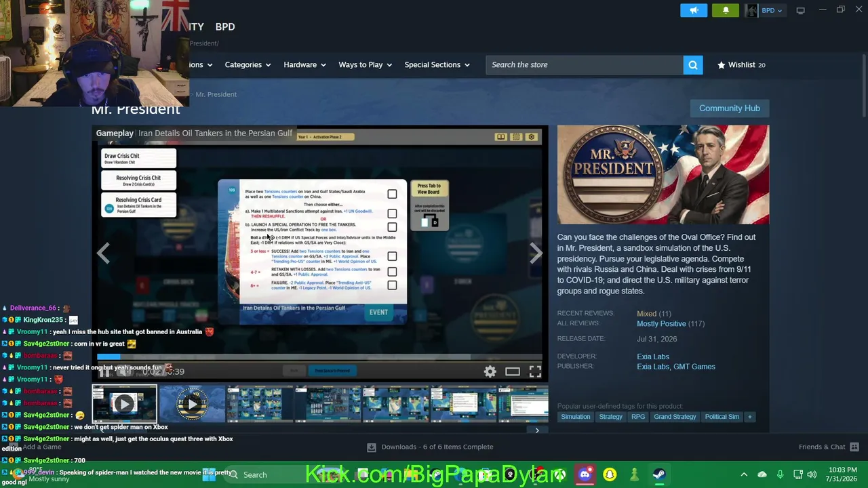Play the second trailer thumbnail with seal logo
The width and height of the screenshot is (868, 488).
click(x=193, y=404)
